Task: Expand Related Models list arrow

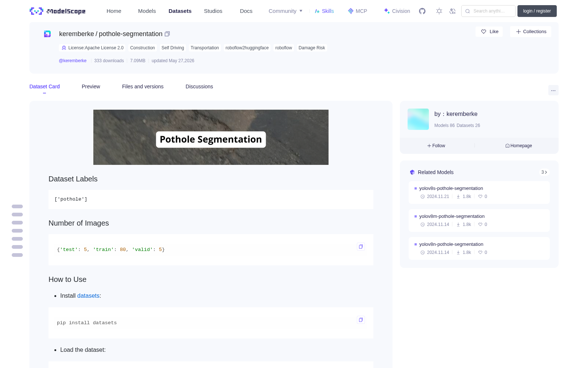Action: point(544,172)
